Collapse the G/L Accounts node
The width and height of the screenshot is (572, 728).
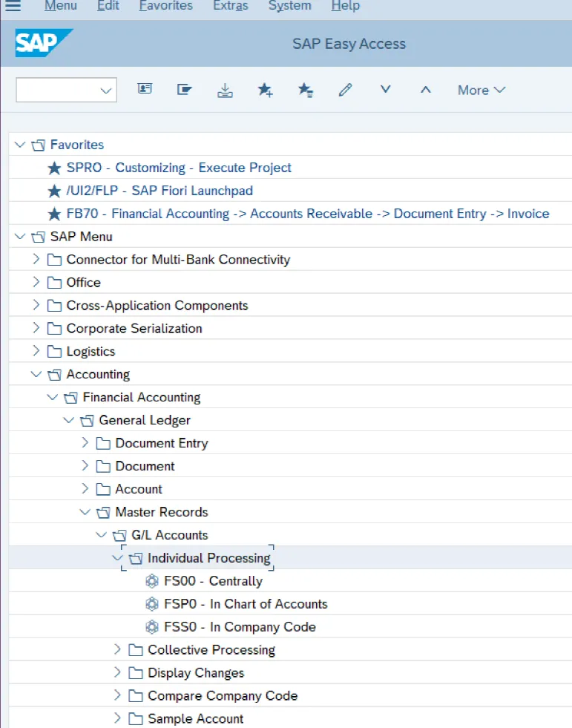pyautogui.click(x=101, y=535)
